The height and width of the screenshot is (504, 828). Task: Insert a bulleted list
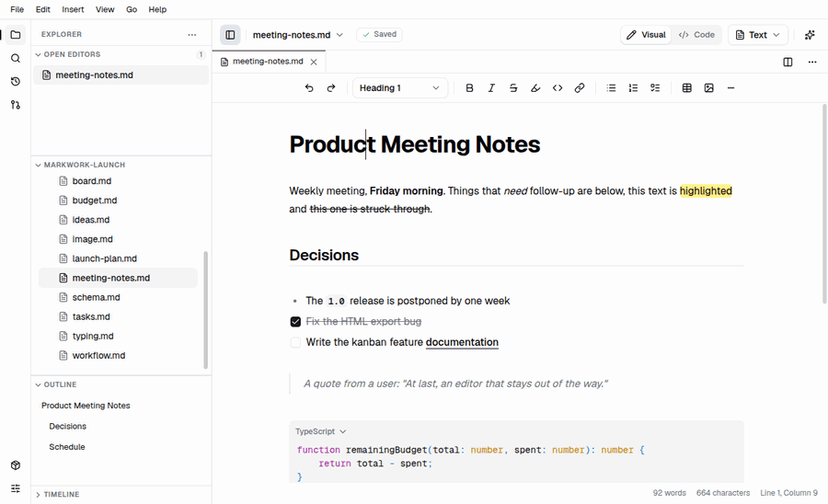tap(611, 88)
